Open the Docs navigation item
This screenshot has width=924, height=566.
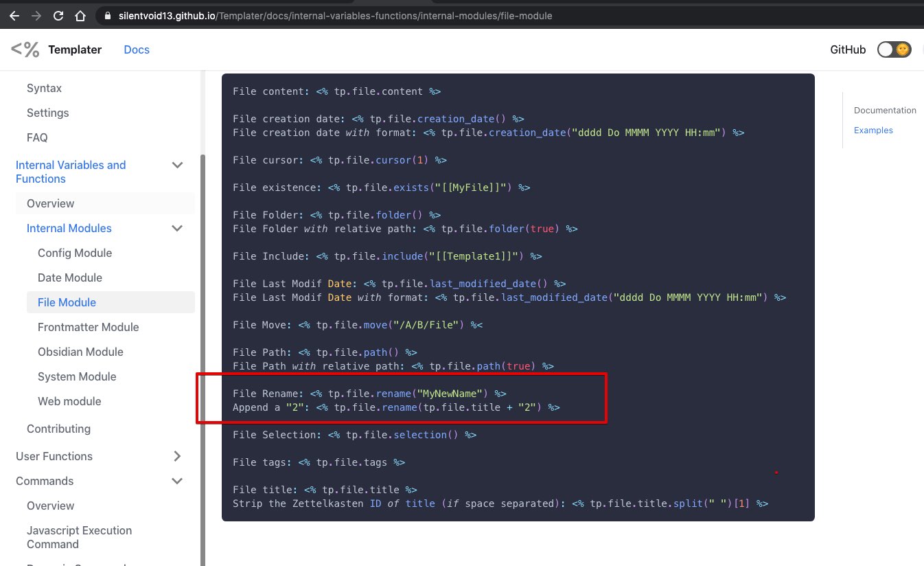click(x=136, y=49)
